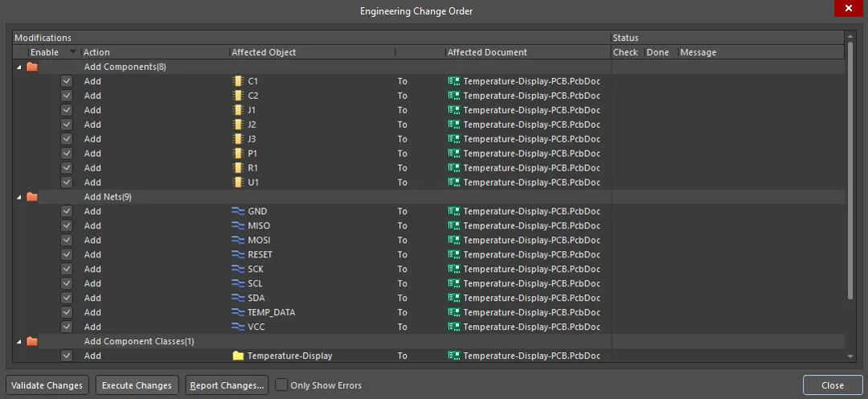Uncheck the enable box for R1
The width and height of the screenshot is (868, 399).
[67, 167]
